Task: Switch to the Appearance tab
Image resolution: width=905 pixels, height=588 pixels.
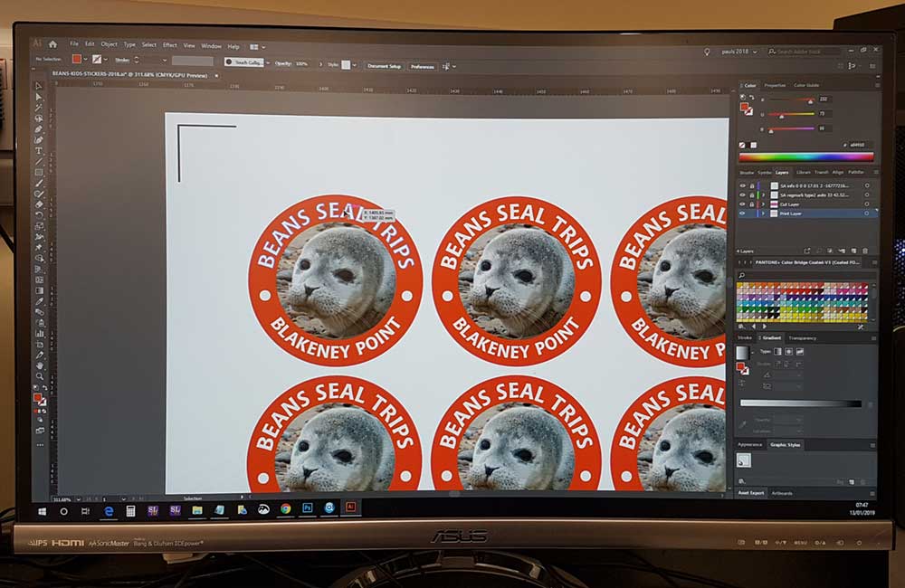Action: click(x=749, y=445)
